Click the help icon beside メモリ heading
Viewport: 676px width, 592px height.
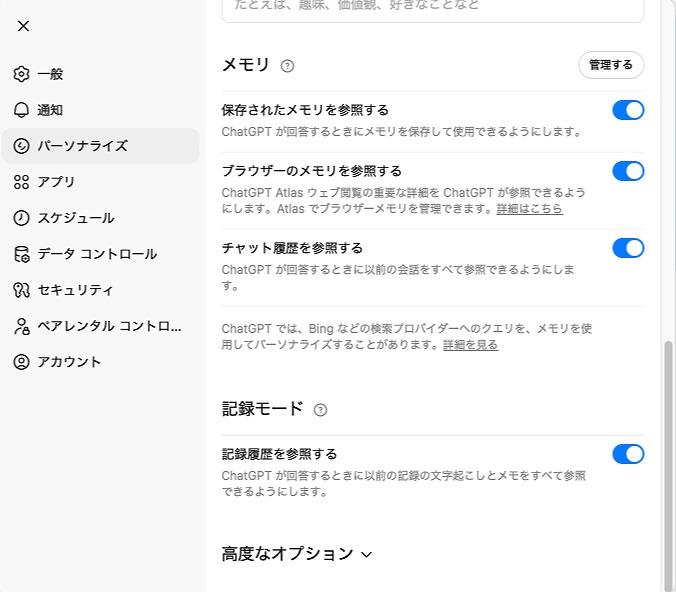click(x=288, y=66)
